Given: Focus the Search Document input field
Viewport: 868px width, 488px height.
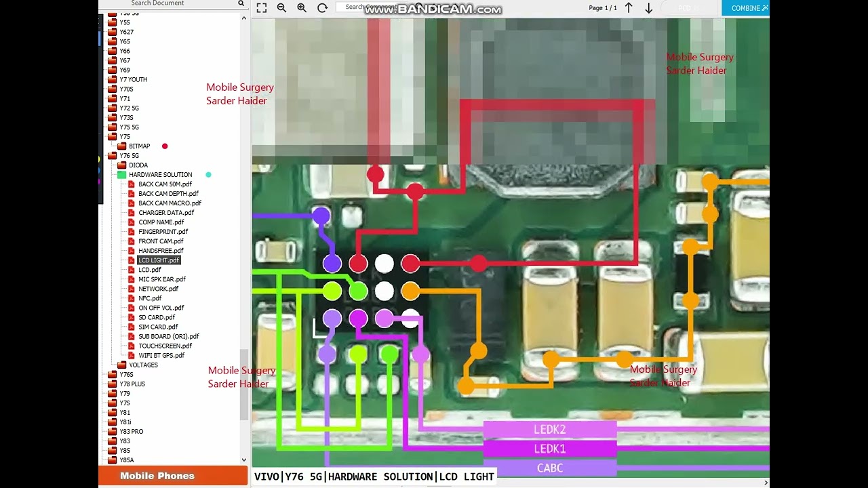Looking at the screenshot, I should click(x=167, y=3).
